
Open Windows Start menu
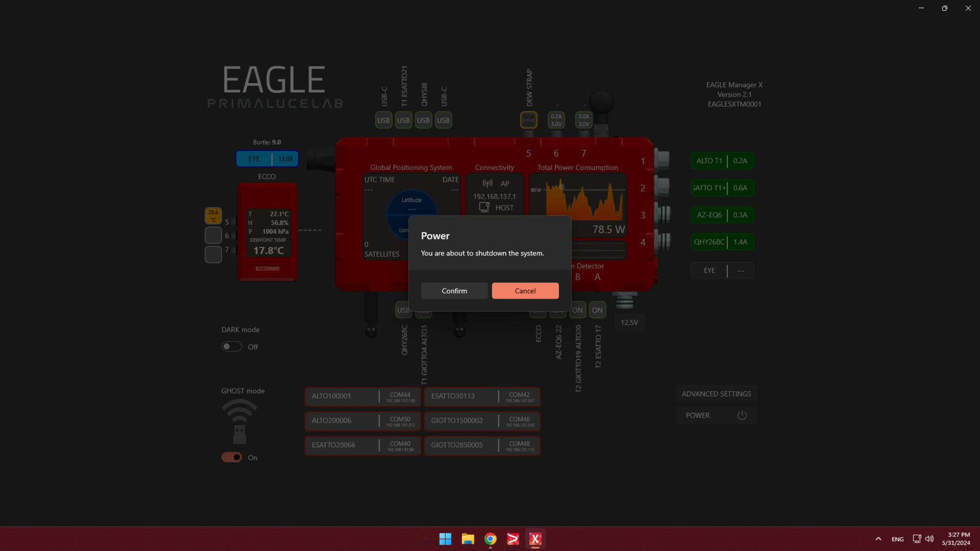(x=445, y=539)
